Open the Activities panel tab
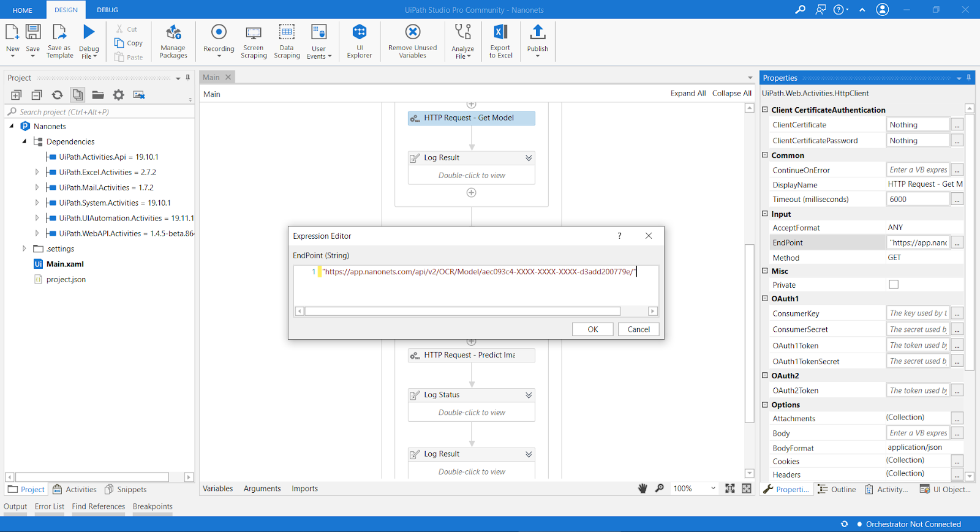Image resolution: width=980 pixels, height=532 pixels. point(75,490)
